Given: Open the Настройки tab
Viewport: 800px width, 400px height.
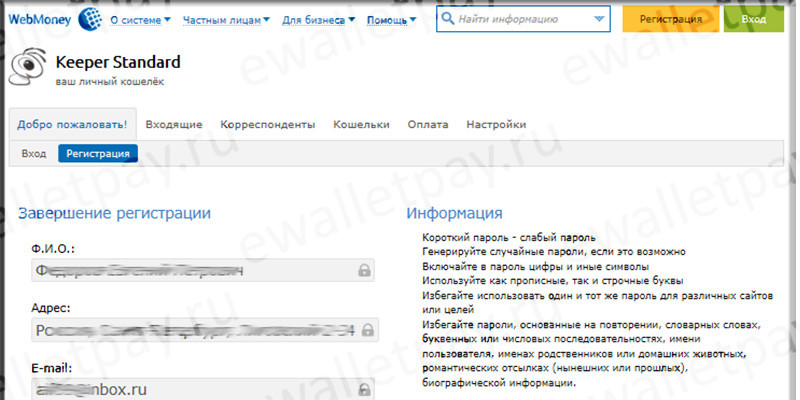Looking at the screenshot, I should (x=496, y=124).
